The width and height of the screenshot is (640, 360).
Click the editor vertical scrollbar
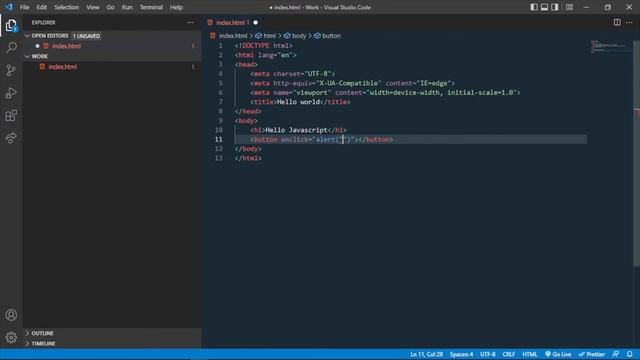pyautogui.click(x=636, y=153)
